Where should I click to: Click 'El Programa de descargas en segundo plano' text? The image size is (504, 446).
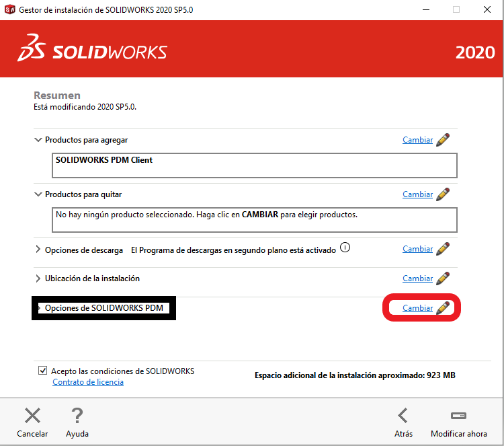tap(233, 250)
